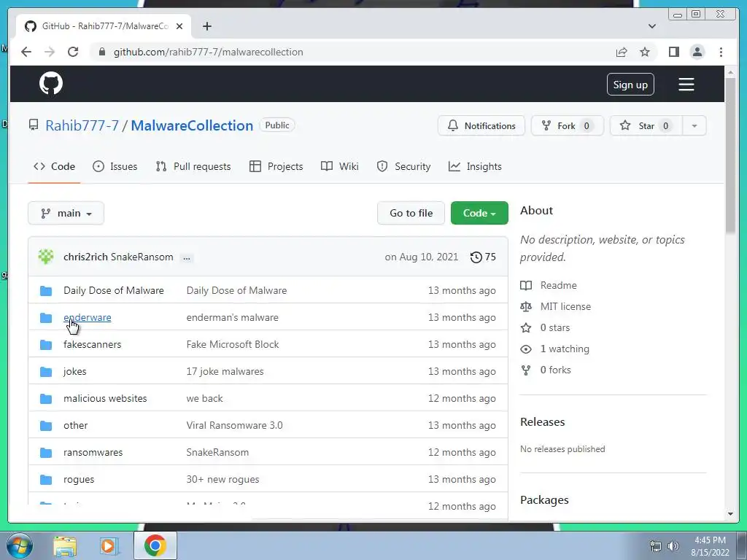Screen dimensions: 747x560
Task: Click the Notifications button
Action: pyautogui.click(x=481, y=125)
